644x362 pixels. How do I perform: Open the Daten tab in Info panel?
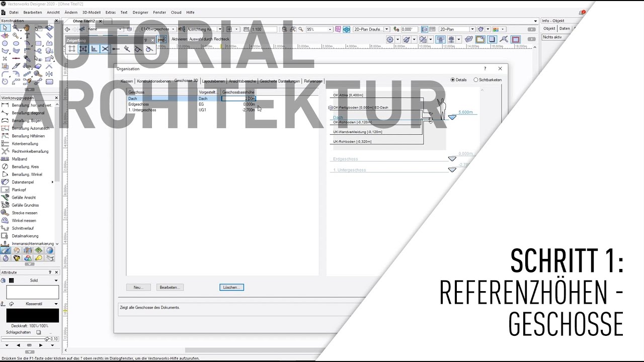pyautogui.click(x=565, y=29)
